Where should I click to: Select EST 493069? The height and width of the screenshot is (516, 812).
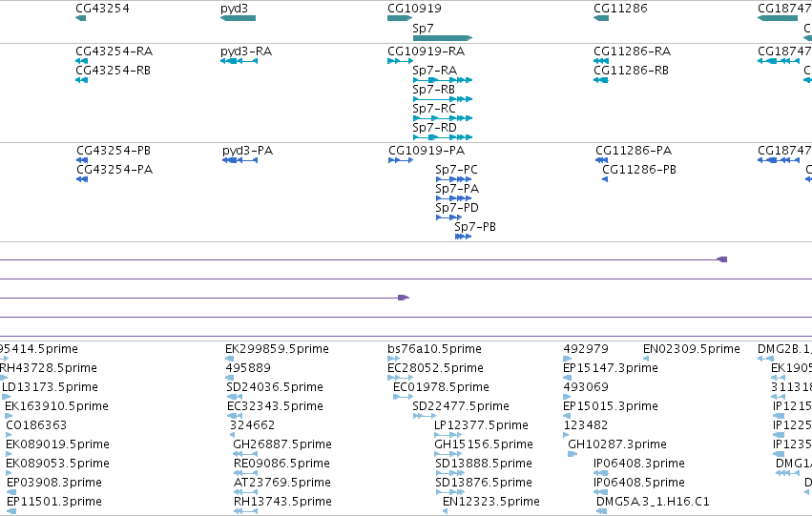586,387
